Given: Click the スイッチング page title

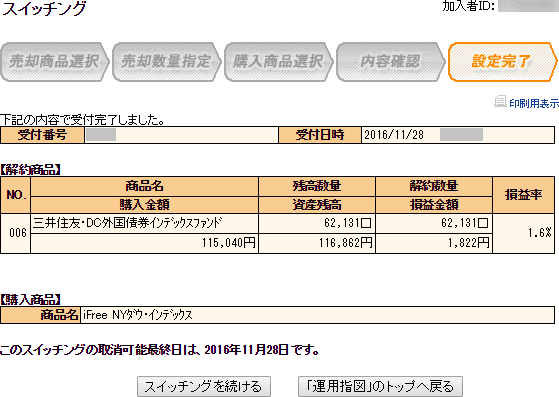Looking at the screenshot, I should point(44,9).
